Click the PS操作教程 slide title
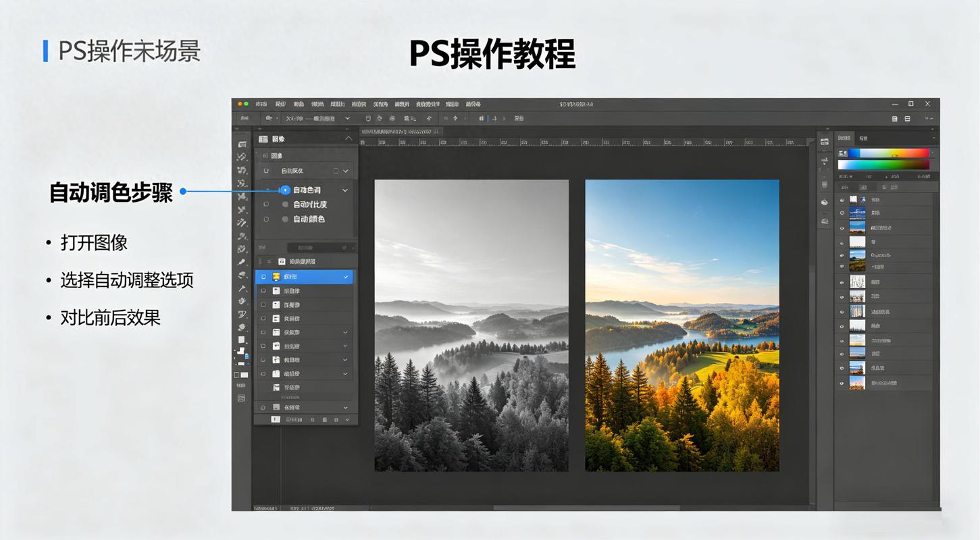 (492, 54)
